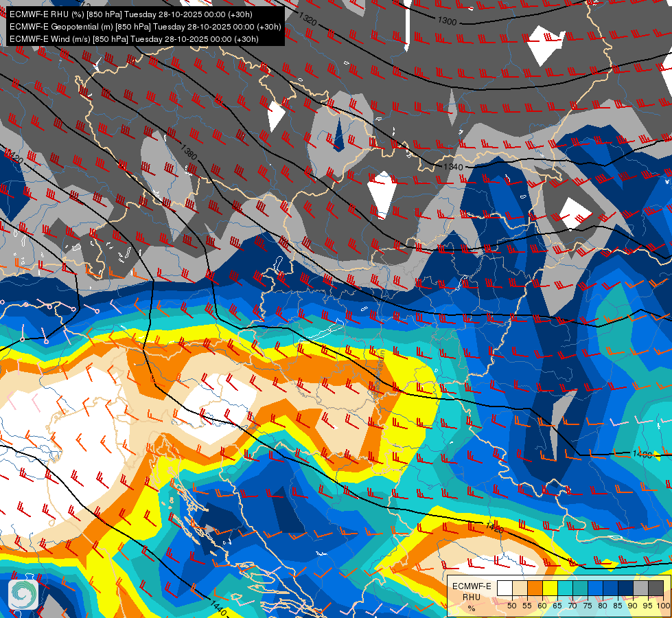Image resolution: width=672 pixels, height=618 pixels.
Task: Click the 1380 geopotential contour label
Action: 189,152
